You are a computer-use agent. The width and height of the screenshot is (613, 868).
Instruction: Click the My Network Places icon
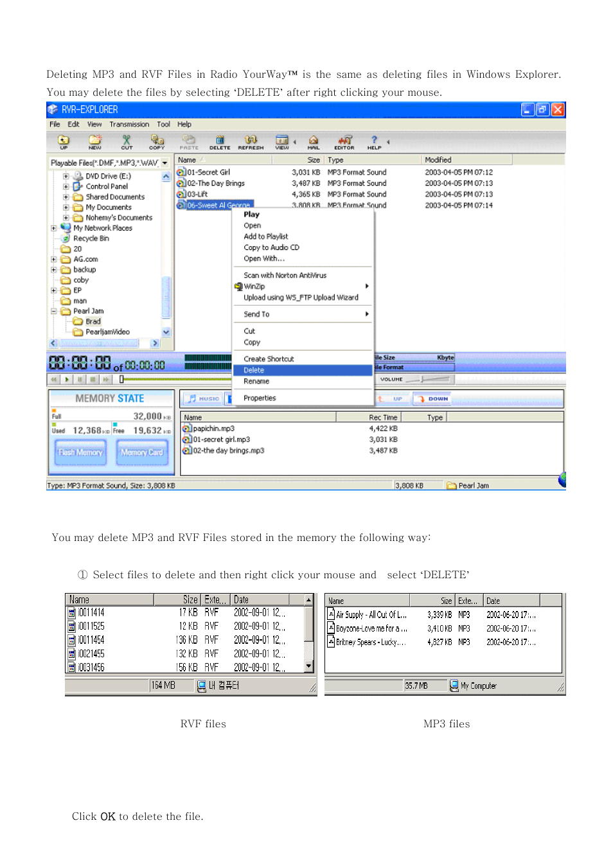click(66, 227)
